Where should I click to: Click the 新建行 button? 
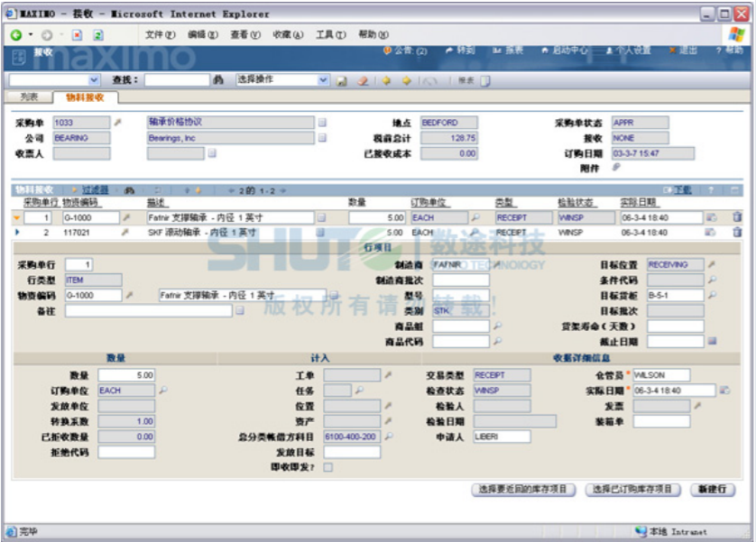[x=713, y=490]
